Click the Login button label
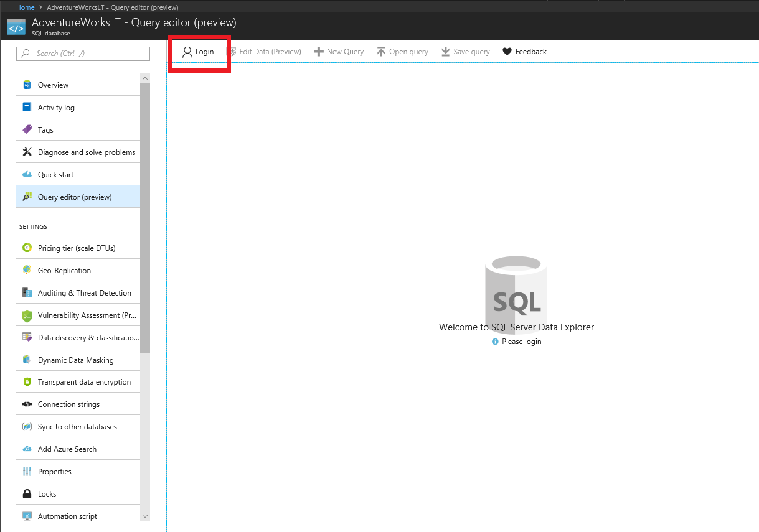Image resolution: width=759 pixels, height=532 pixels. click(x=204, y=52)
